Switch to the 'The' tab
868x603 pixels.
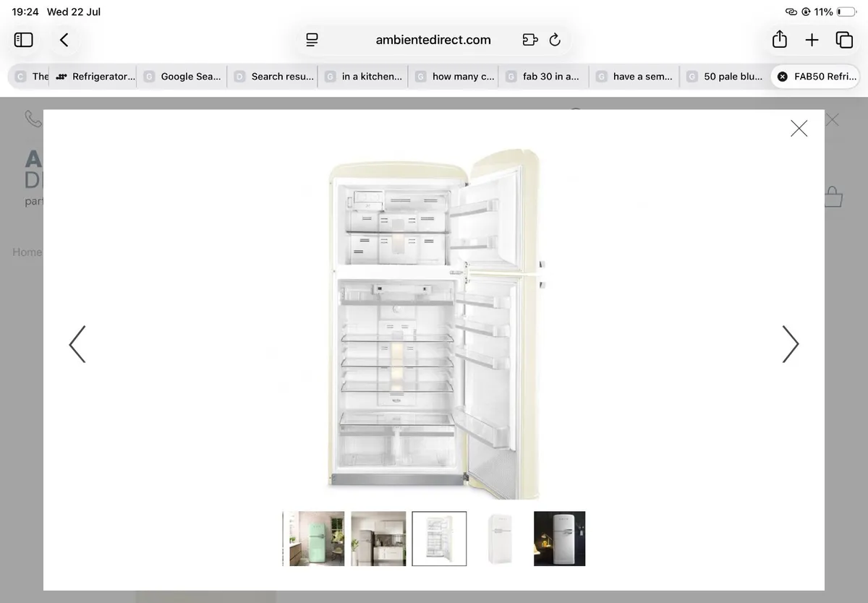click(x=30, y=77)
